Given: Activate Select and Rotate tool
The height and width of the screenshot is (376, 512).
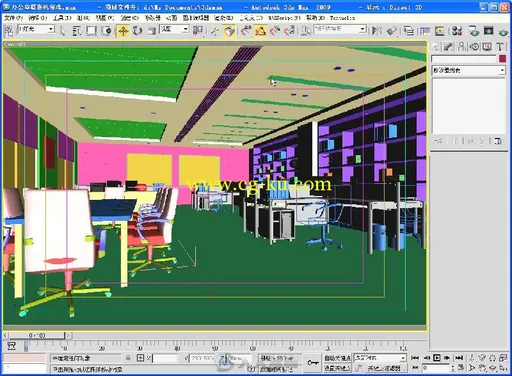Looking at the screenshot, I should pyautogui.click(x=137, y=31).
